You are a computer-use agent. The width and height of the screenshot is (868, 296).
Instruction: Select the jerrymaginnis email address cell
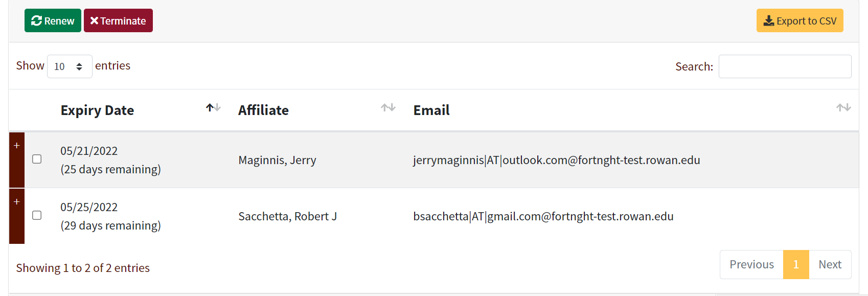[x=556, y=160]
